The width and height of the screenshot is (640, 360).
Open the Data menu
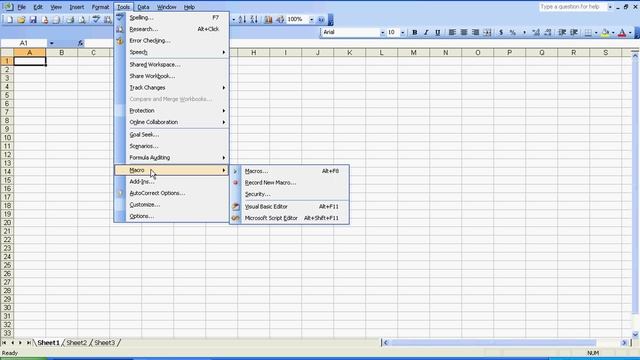coord(143,7)
